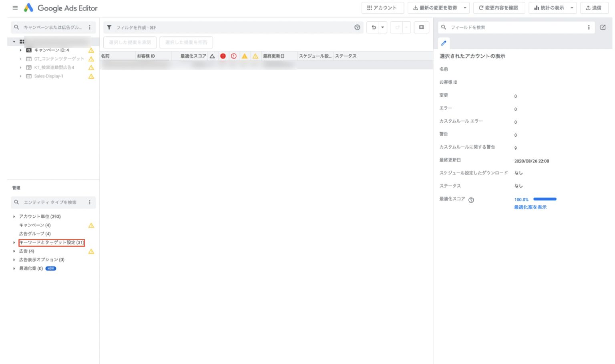Click the red error filled circle column icon
This screenshot has height=364, width=615.
[223, 56]
